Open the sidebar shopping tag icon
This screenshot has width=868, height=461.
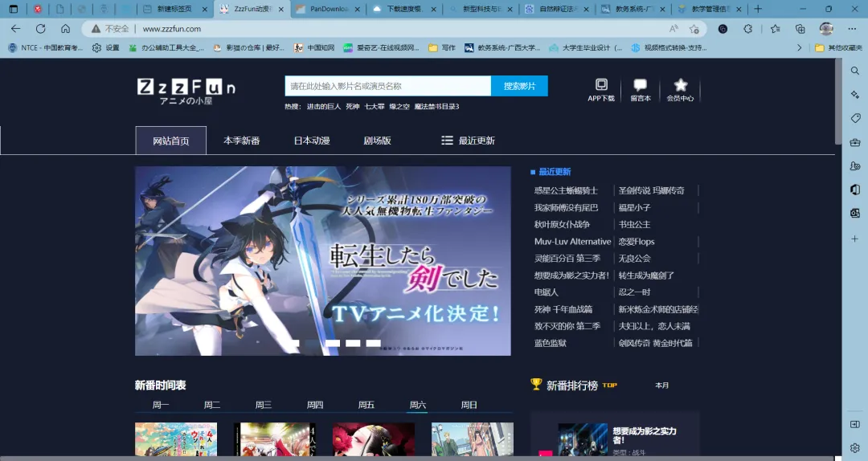tap(854, 118)
